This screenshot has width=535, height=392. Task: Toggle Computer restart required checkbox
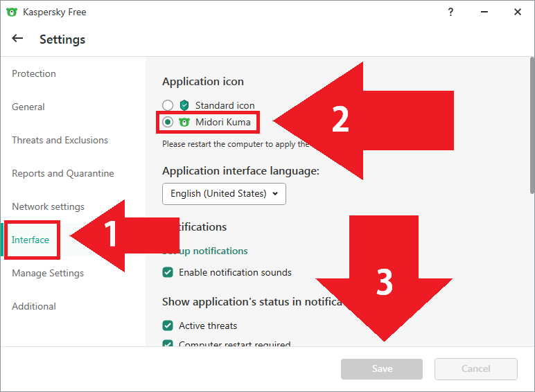(168, 344)
